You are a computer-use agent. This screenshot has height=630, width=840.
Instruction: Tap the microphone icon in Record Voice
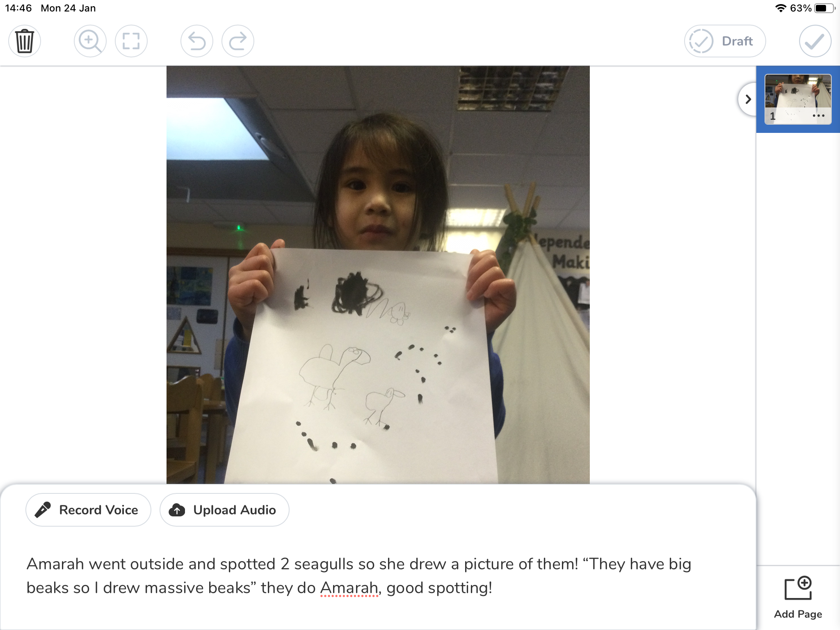[43, 510]
